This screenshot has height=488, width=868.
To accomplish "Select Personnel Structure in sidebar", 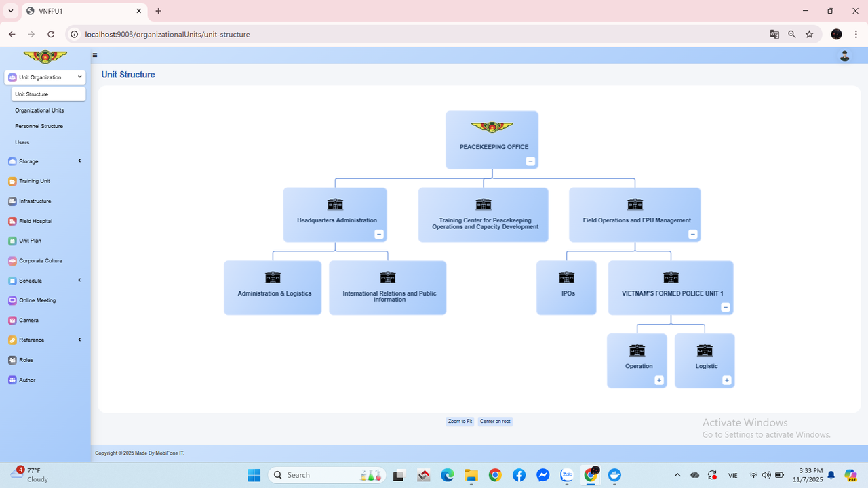I will [39, 126].
